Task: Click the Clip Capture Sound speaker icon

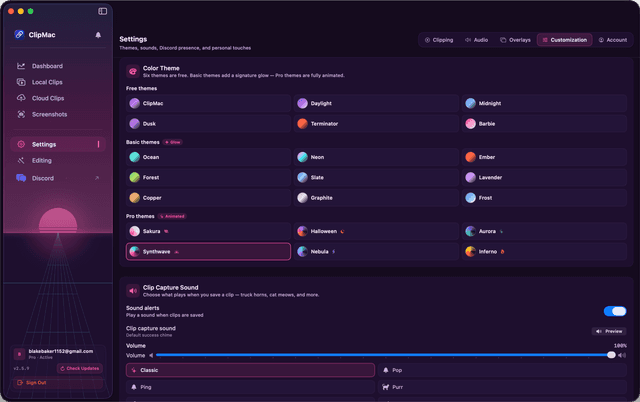Action: [x=133, y=291]
